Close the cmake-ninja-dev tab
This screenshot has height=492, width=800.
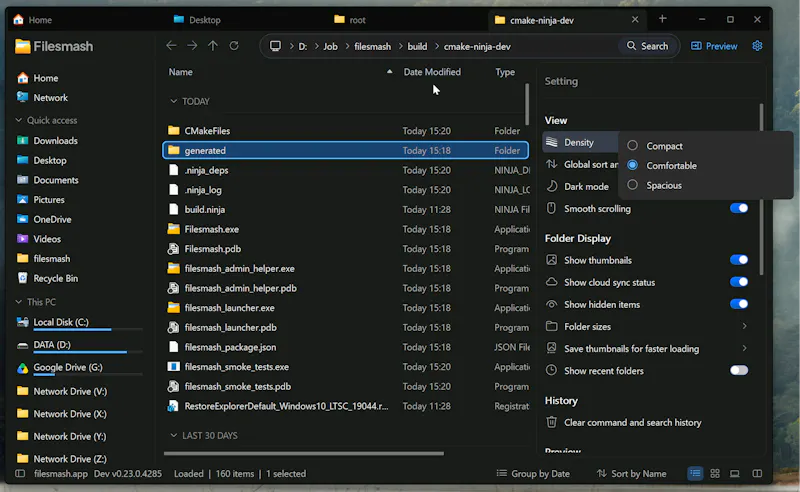click(635, 19)
